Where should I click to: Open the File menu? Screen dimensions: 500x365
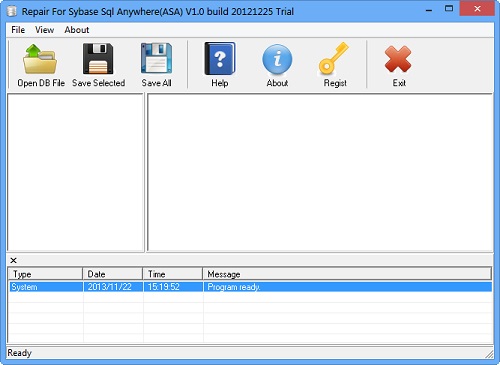point(18,30)
